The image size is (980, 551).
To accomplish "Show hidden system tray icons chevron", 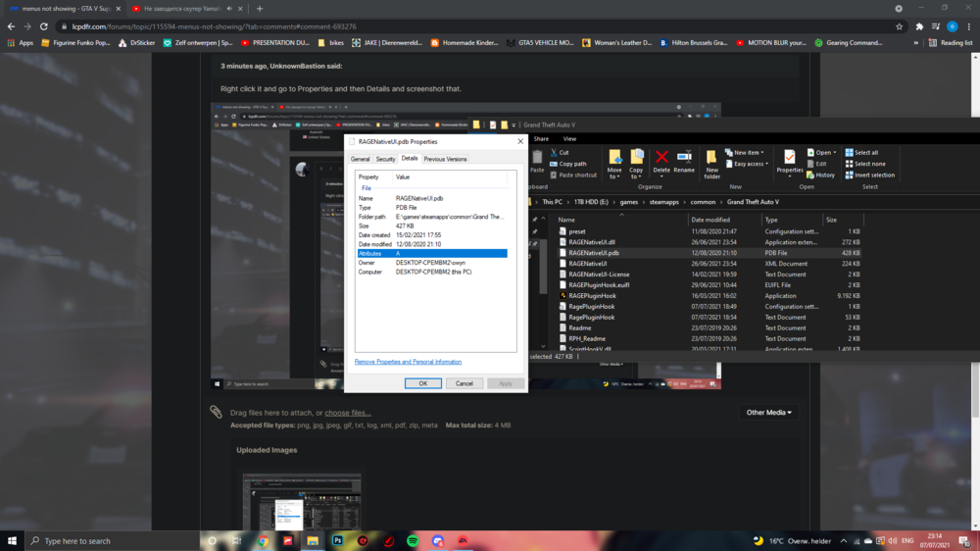I will tap(843, 541).
